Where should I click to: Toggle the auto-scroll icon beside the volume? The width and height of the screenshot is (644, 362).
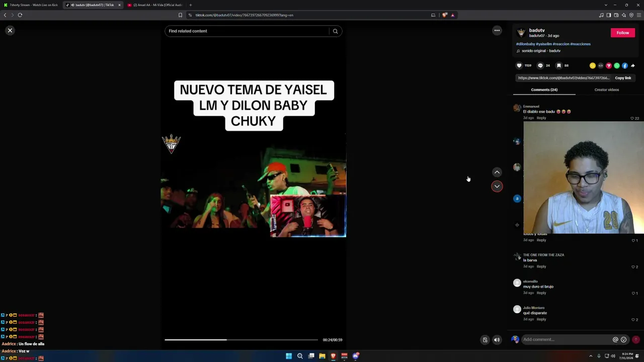(x=485, y=340)
